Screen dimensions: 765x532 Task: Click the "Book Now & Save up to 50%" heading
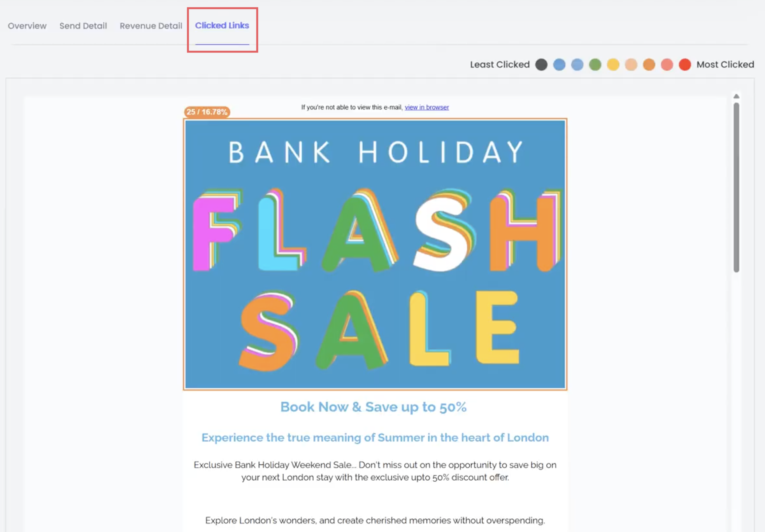(373, 407)
